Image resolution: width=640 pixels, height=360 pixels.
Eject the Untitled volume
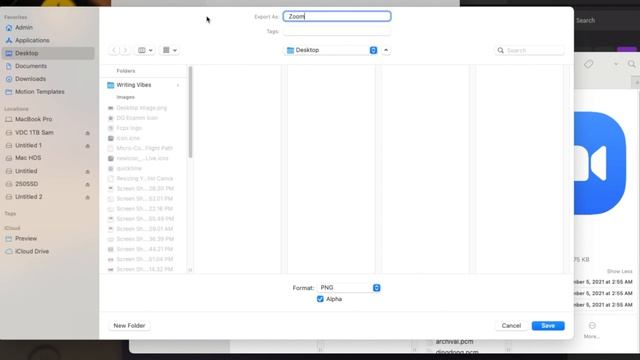[x=87, y=171]
